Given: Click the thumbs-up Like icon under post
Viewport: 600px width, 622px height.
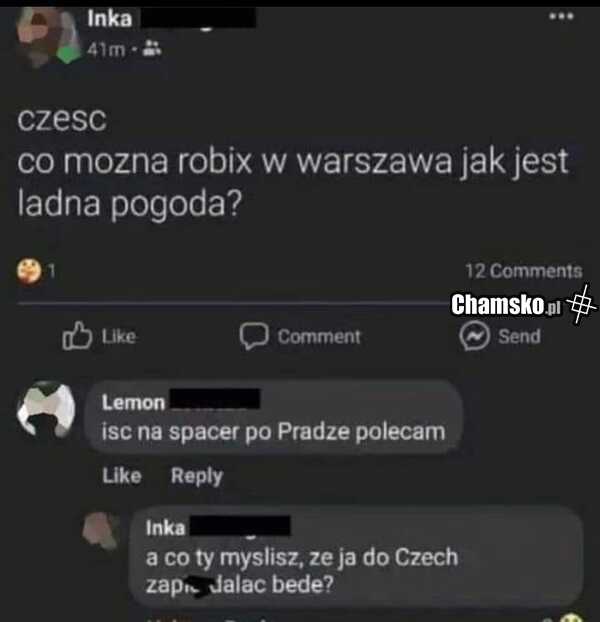Looking at the screenshot, I should [77, 336].
